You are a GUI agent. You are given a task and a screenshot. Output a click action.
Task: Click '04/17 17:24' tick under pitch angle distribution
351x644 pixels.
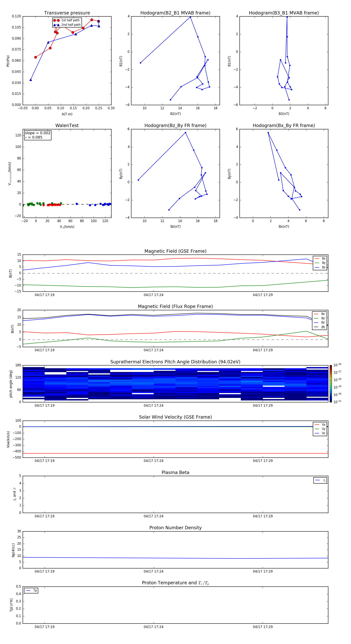pyautogui.click(x=153, y=406)
